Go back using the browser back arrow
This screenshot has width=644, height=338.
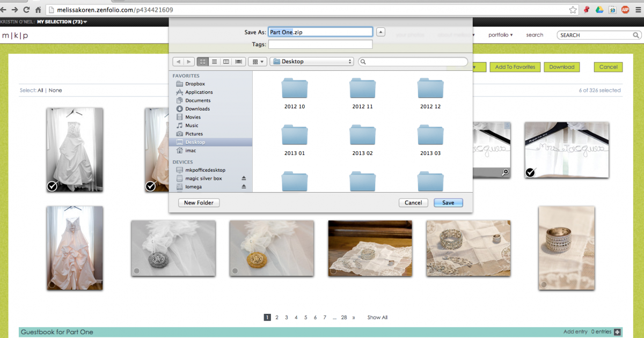click(2, 10)
